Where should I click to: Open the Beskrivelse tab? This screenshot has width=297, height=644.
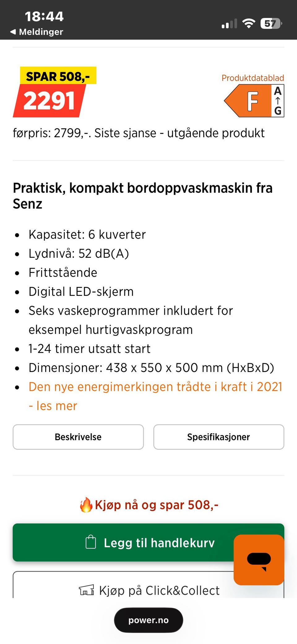click(78, 437)
